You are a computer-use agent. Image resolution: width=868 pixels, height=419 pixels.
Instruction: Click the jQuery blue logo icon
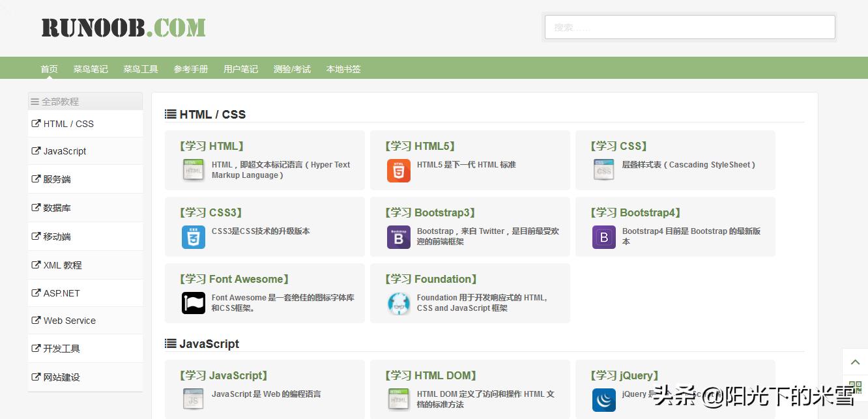(603, 399)
